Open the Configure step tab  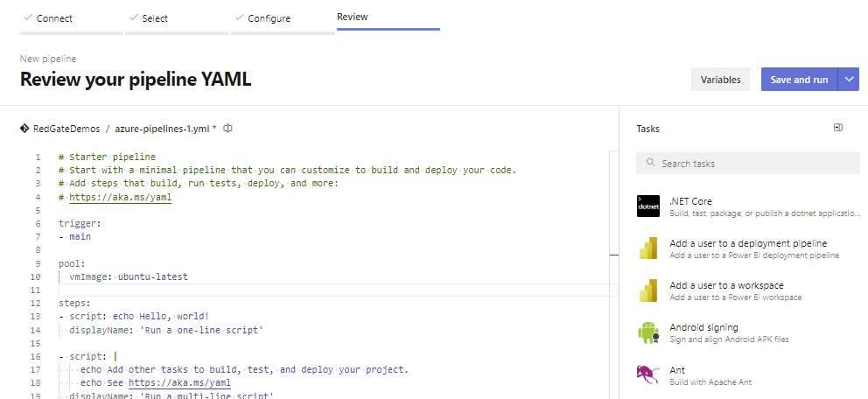coord(269,17)
